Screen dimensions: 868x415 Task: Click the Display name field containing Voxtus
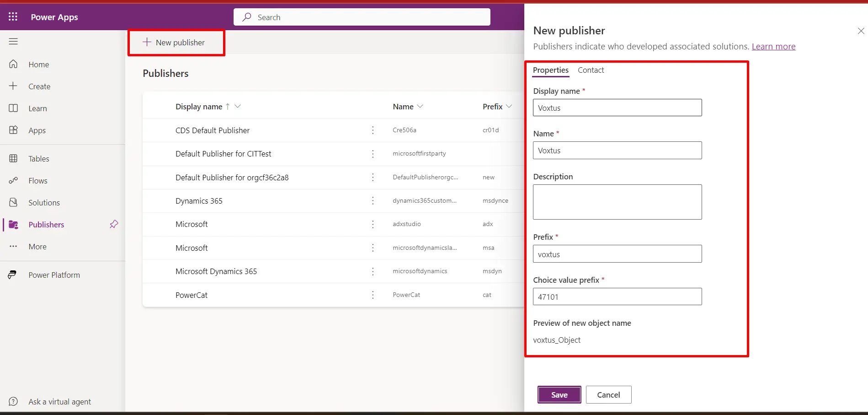coord(617,108)
